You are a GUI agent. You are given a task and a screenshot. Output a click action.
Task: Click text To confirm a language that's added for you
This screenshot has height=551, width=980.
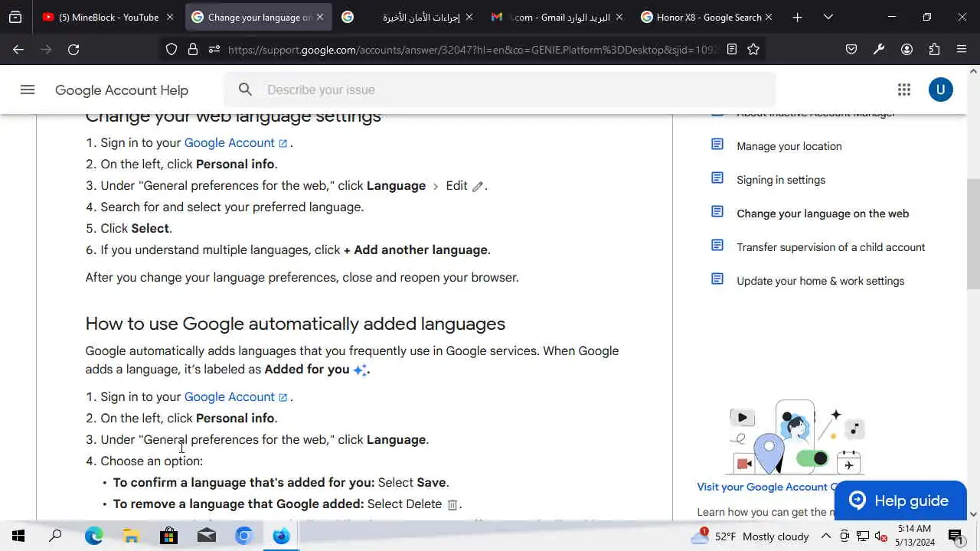pos(243,482)
